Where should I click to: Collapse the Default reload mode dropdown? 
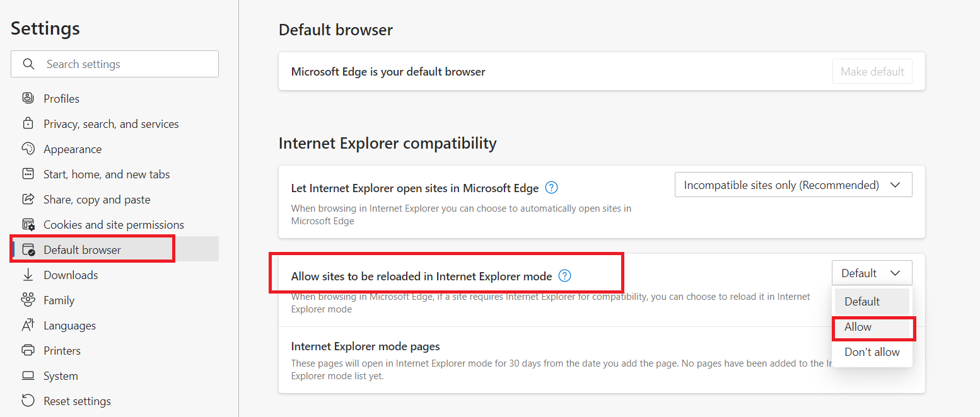(x=872, y=273)
